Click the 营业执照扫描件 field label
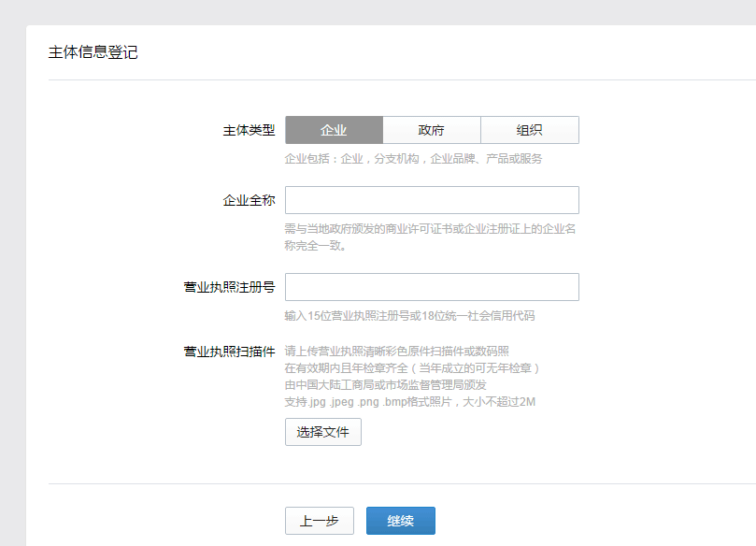Screen dimensions: 756x546 [229, 352]
